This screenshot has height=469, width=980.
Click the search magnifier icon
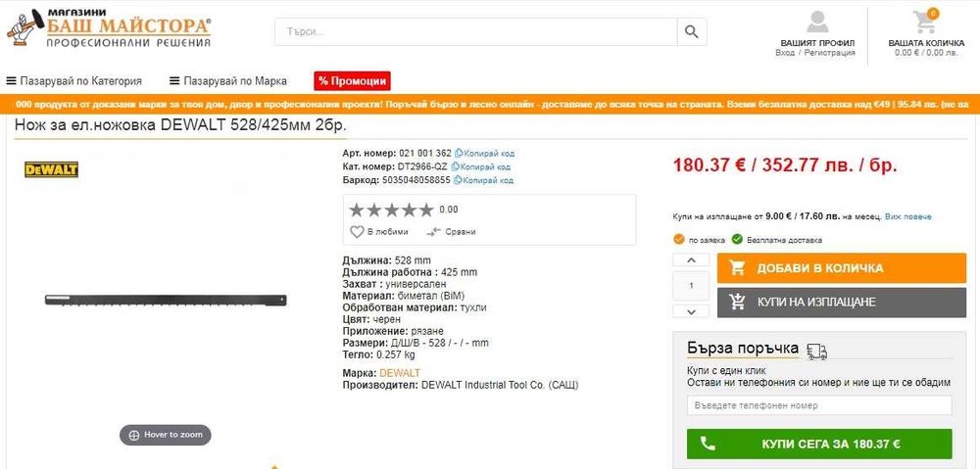tap(691, 32)
